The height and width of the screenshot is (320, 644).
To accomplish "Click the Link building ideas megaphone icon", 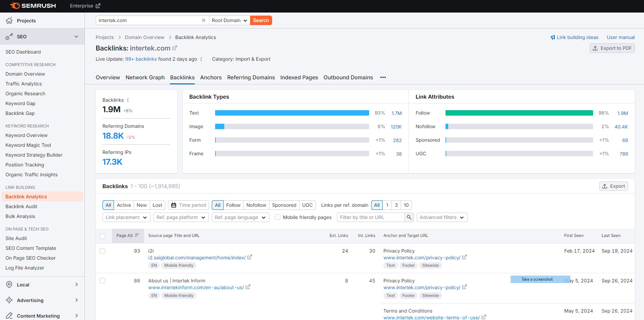I will [x=553, y=37].
